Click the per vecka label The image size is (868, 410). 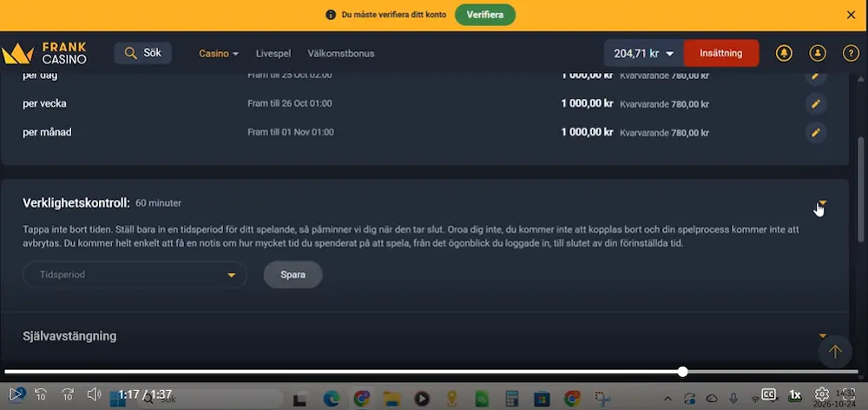tap(44, 103)
